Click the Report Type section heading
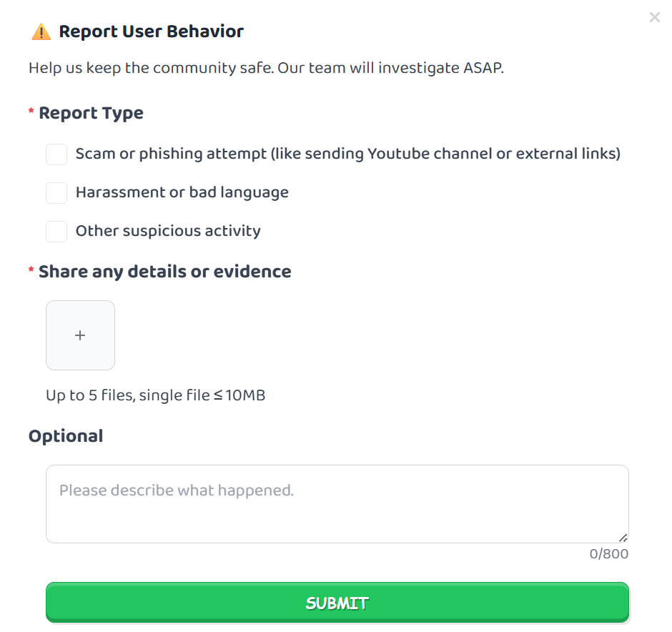This screenshot has height=632, width=672. pos(92,113)
